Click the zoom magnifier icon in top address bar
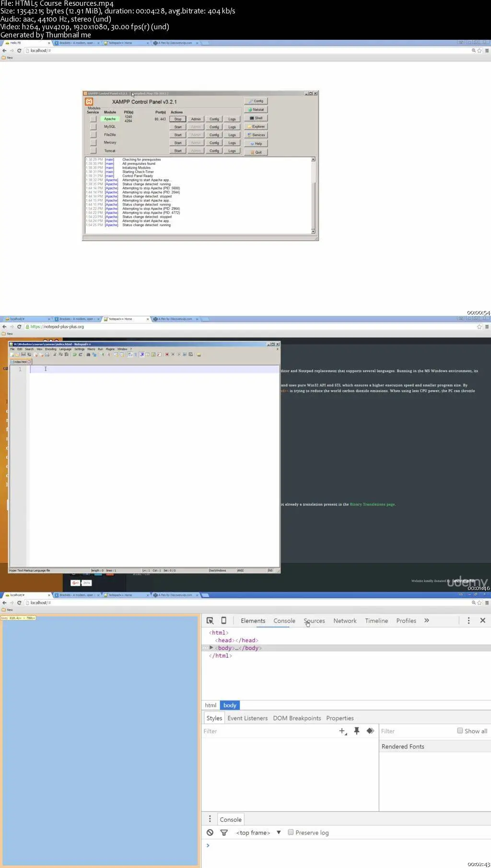This screenshot has height=868, width=491. pyautogui.click(x=474, y=50)
